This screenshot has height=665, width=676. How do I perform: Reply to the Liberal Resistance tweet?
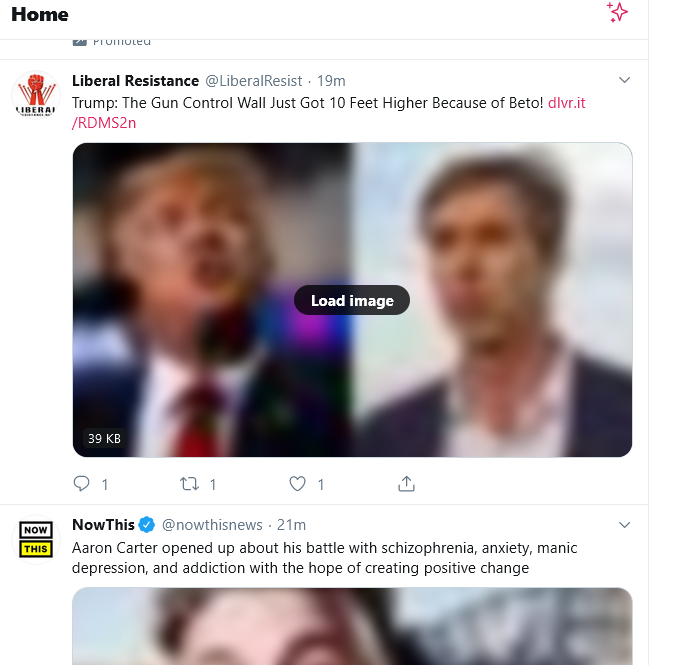coord(82,484)
